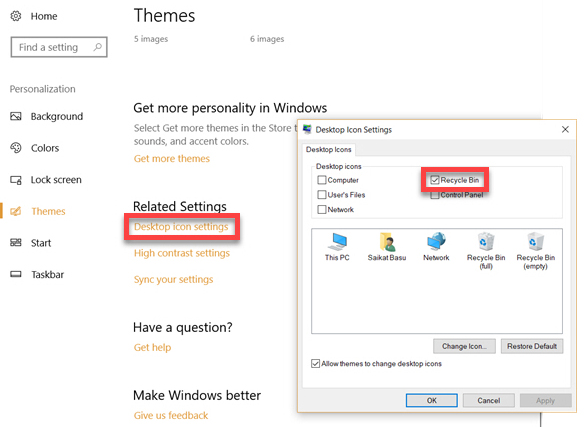This screenshot has height=427, width=588.
Task: Open the Background personalization page
Action: 57,116
